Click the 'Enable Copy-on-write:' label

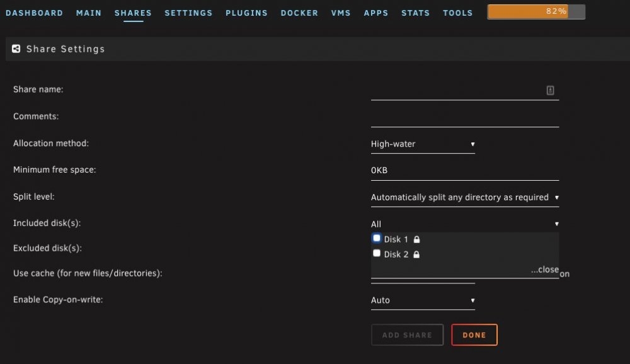click(x=58, y=300)
